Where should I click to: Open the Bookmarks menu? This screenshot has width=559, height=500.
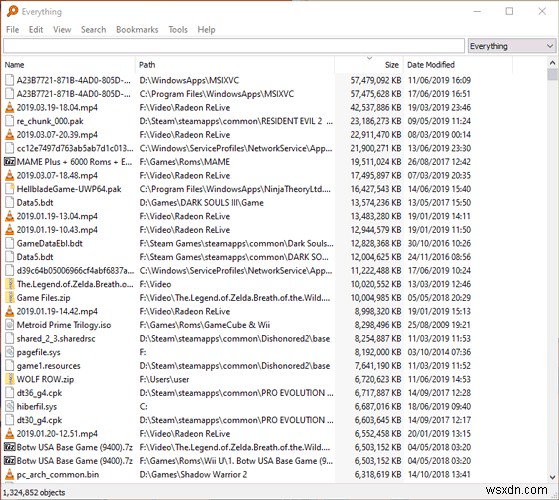[137, 30]
